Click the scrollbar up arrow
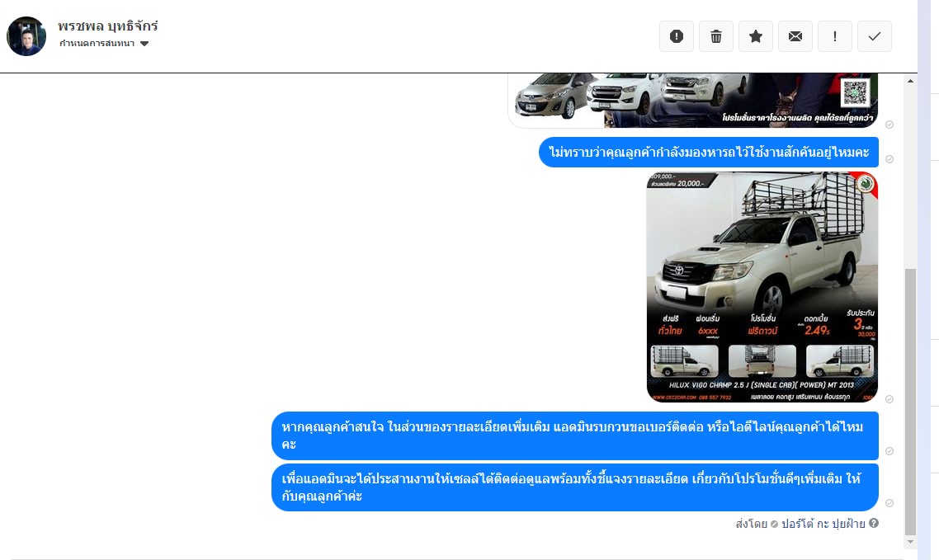 click(910, 81)
